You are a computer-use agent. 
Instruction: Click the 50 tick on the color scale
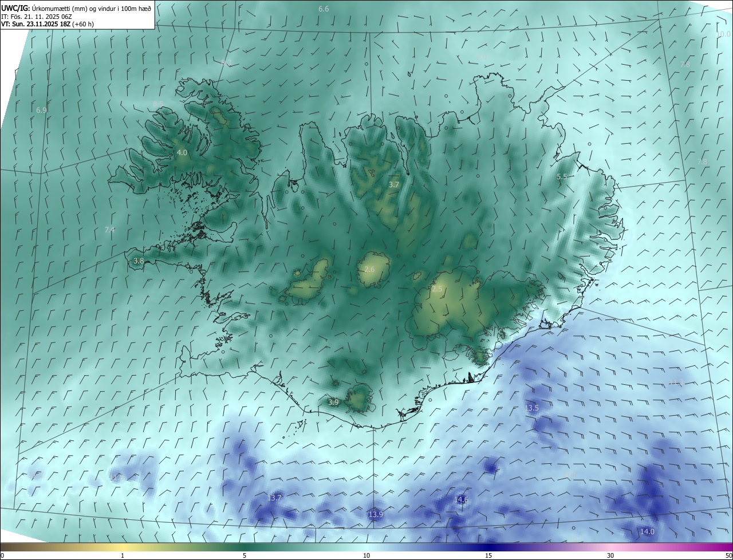tap(728, 555)
